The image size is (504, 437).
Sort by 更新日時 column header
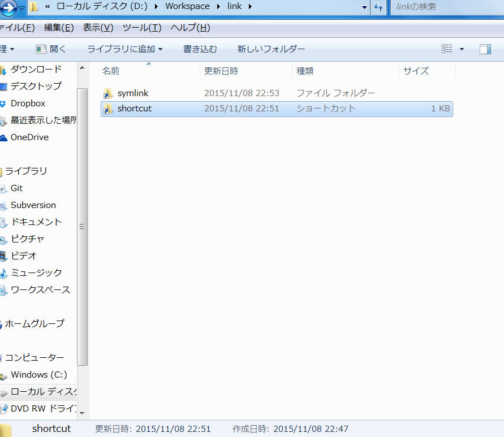coord(221,71)
